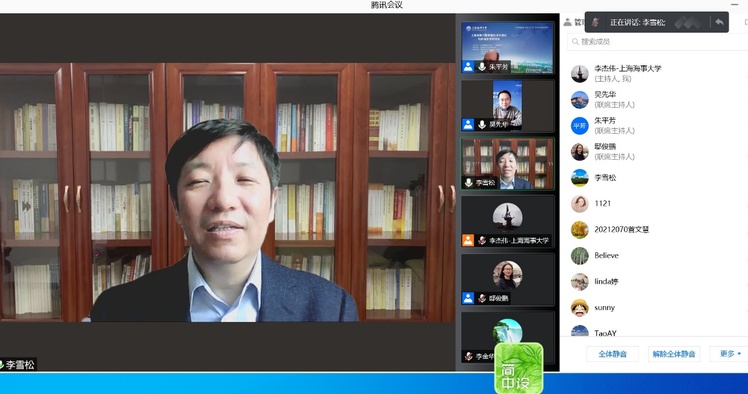Viewport: 748px width, 394px height.
Task: Click the muted microphone icon in the speaking bar
Action: tap(596, 22)
